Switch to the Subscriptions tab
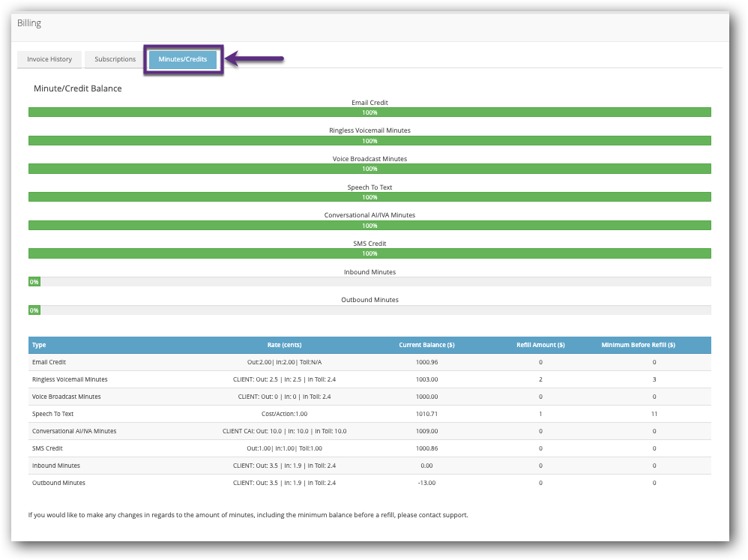The height and width of the screenshot is (560, 748). (x=115, y=59)
